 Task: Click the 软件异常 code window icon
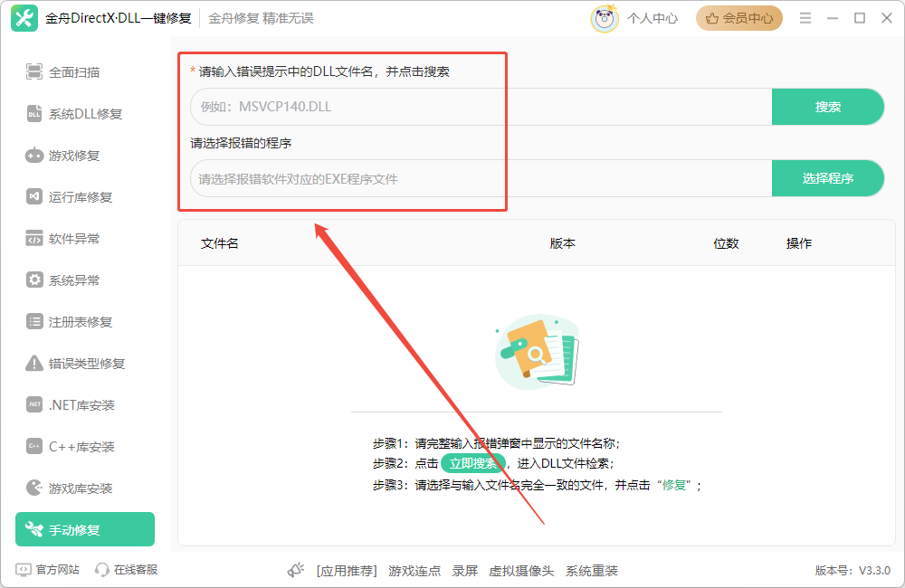click(34, 238)
